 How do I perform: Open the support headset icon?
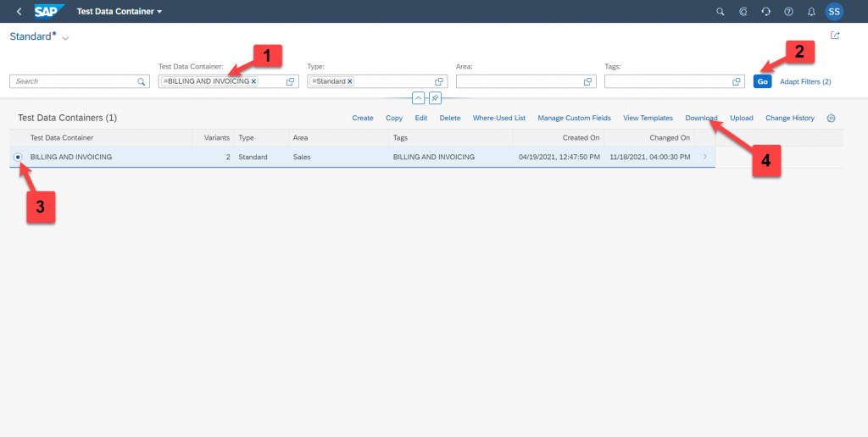pyautogui.click(x=766, y=11)
